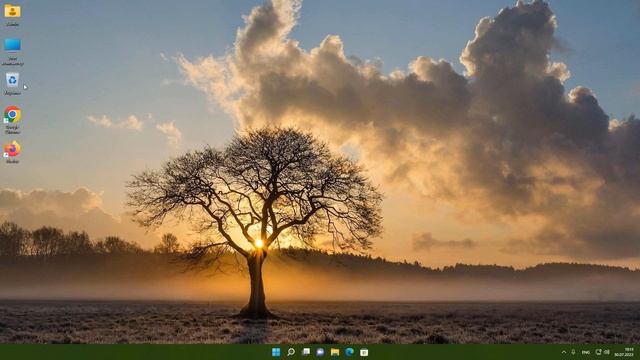Image resolution: width=640 pixels, height=360 pixels.
Task: Expand the hidden tray icons chevron
Action: (564, 352)
